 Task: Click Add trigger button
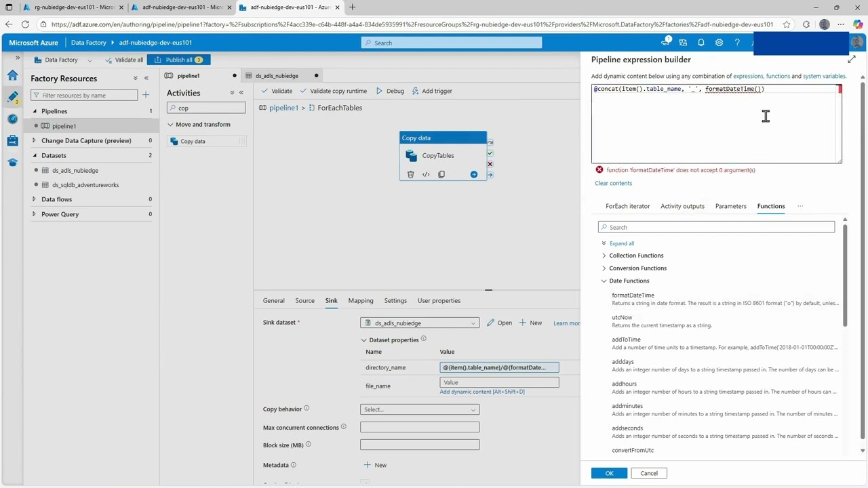(432, 91)
